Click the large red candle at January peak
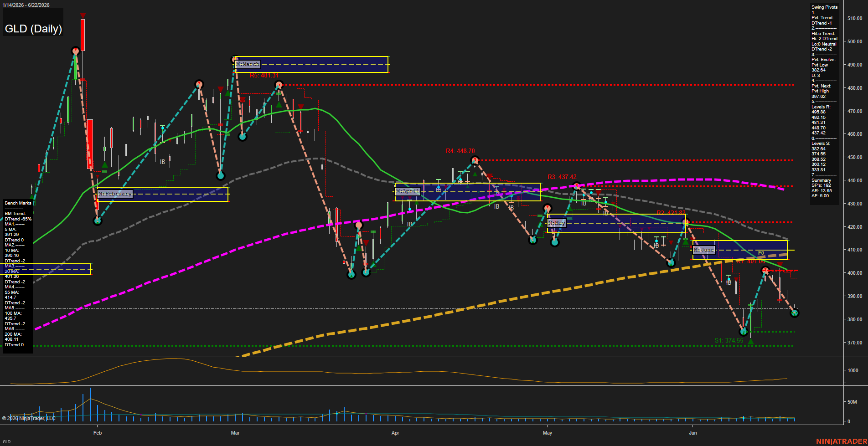 [83, 35]
